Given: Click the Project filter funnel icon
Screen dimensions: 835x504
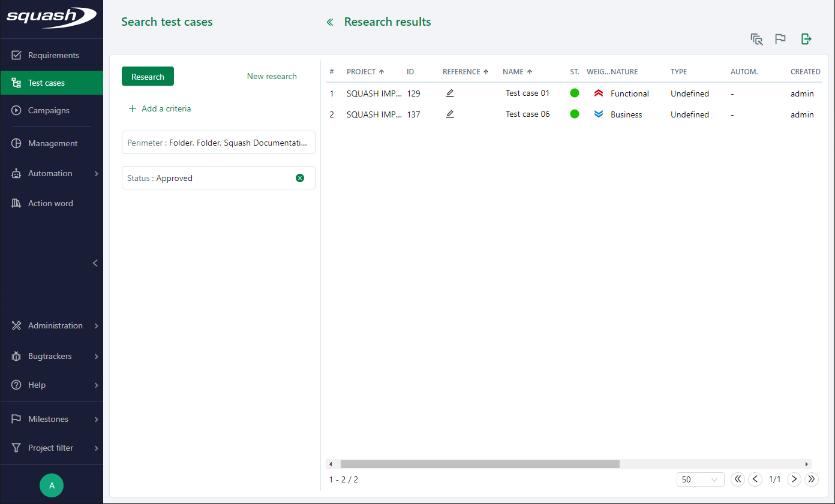Looking at the screenshot, I should pos(16,448).
